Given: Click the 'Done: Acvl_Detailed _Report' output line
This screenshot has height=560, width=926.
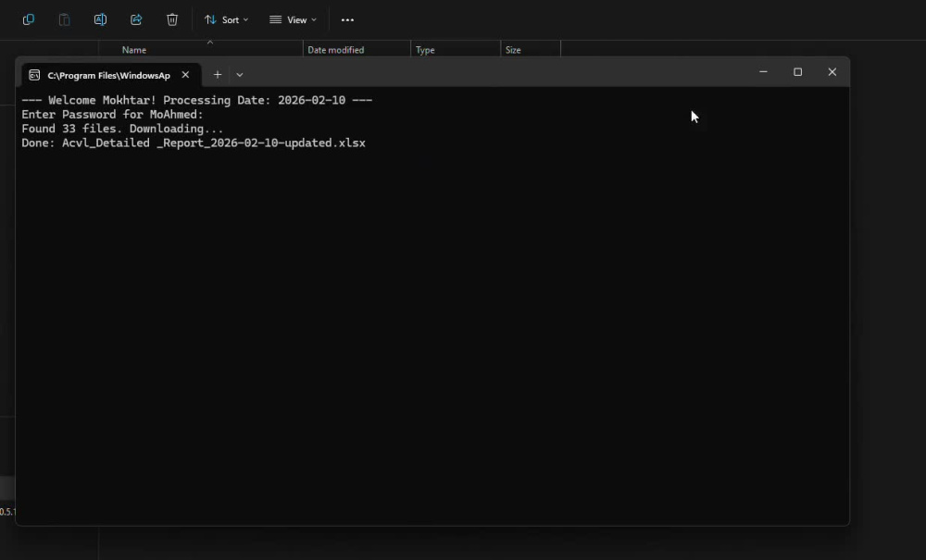Looking at the screenshot, I should pos(194,143).
